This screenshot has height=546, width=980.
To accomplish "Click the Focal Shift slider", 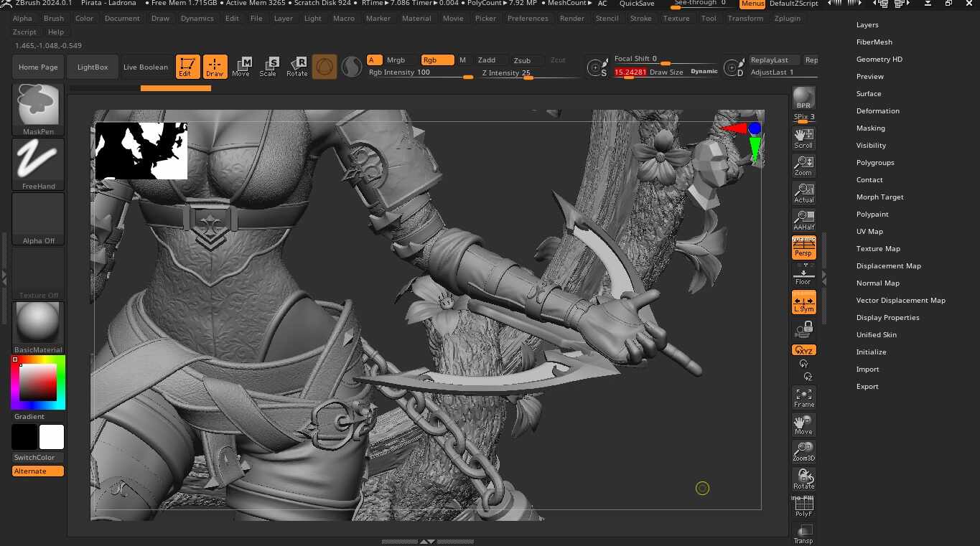I will click(x=666, y=60).
